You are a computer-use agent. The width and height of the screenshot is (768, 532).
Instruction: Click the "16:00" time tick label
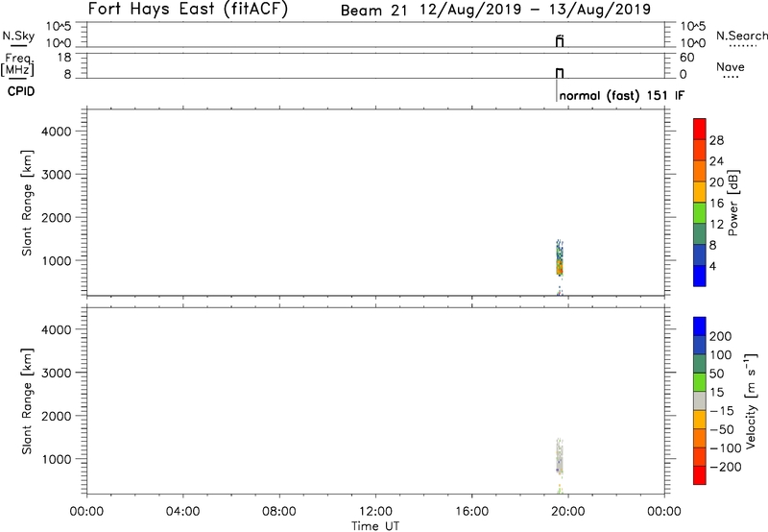coord(471,512)
